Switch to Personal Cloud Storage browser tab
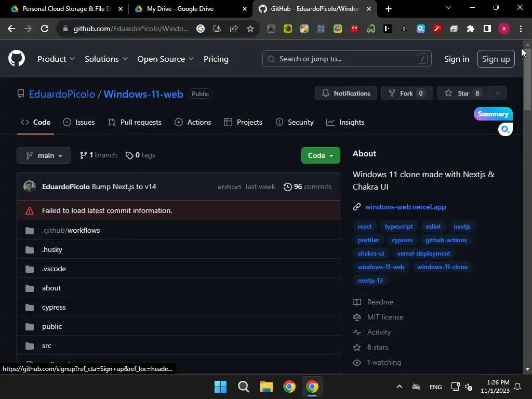The height and width of the screenshot is (399, 532). click(x=66, y=9)
